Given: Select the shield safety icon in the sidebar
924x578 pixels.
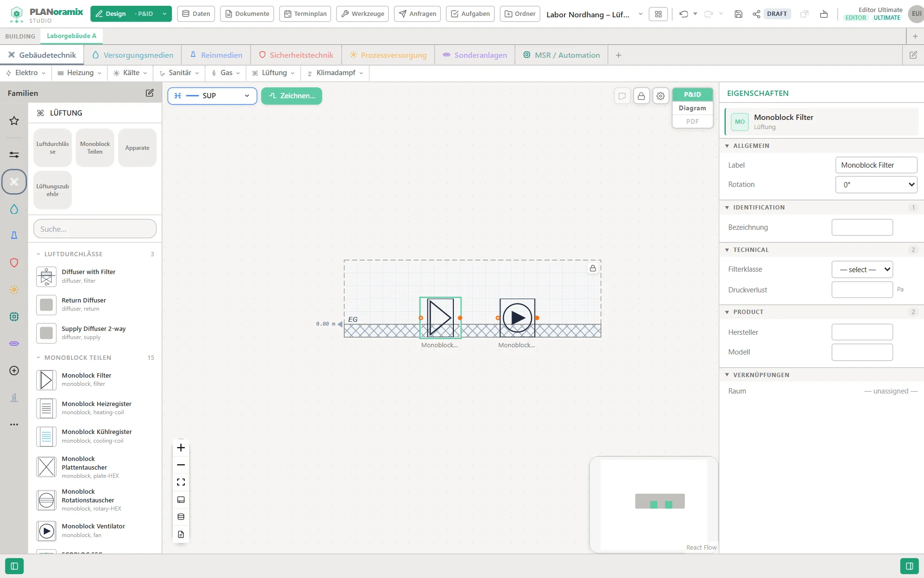Looking at the screenshot, I should [14, 263].
